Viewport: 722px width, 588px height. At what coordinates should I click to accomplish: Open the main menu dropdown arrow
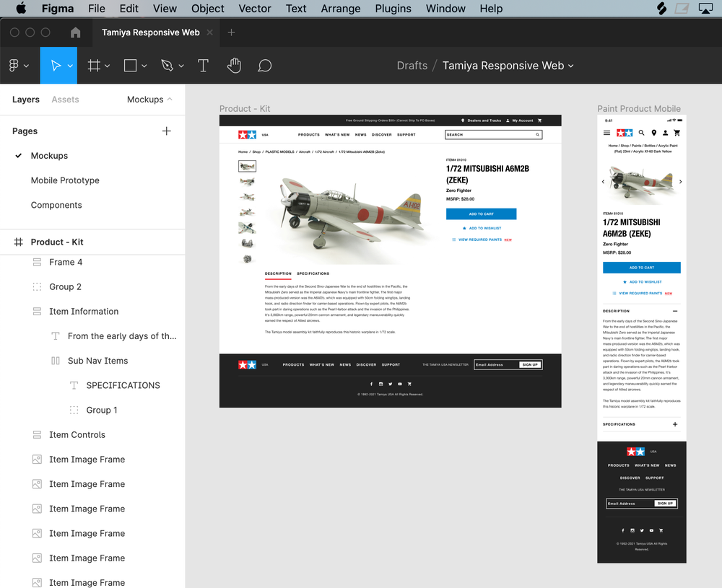(26, 66)
